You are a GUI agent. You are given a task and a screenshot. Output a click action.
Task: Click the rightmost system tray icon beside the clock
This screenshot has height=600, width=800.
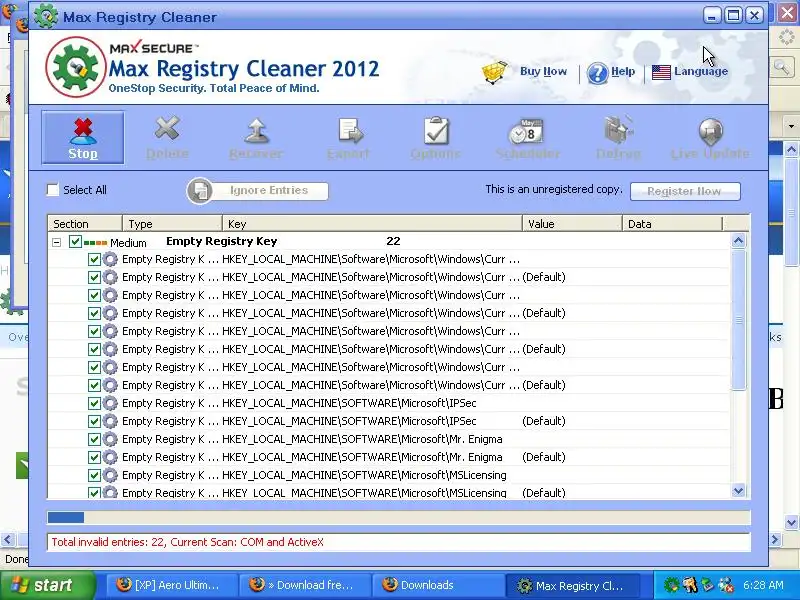[x=726, y=585]
